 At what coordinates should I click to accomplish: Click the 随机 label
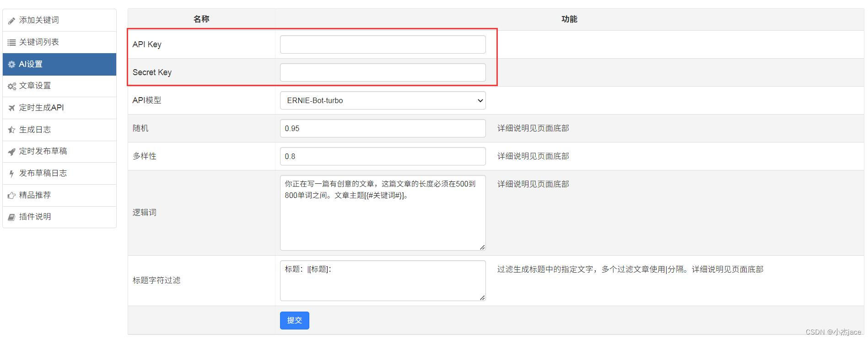click(x=140, y=128)
